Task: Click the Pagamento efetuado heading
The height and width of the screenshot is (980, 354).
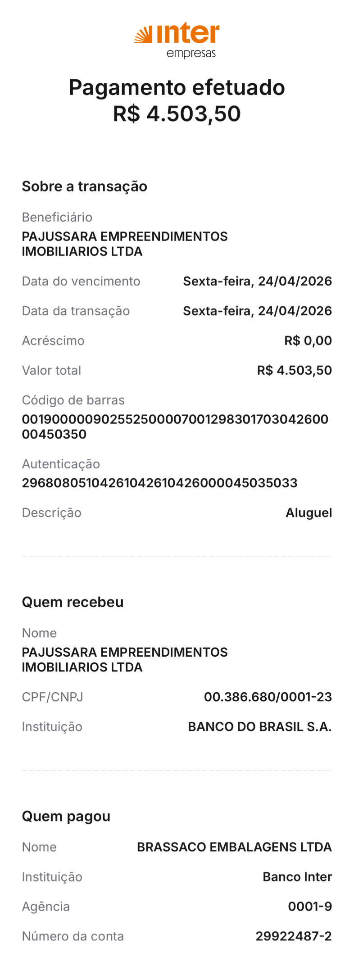Action: coord(177,87)
